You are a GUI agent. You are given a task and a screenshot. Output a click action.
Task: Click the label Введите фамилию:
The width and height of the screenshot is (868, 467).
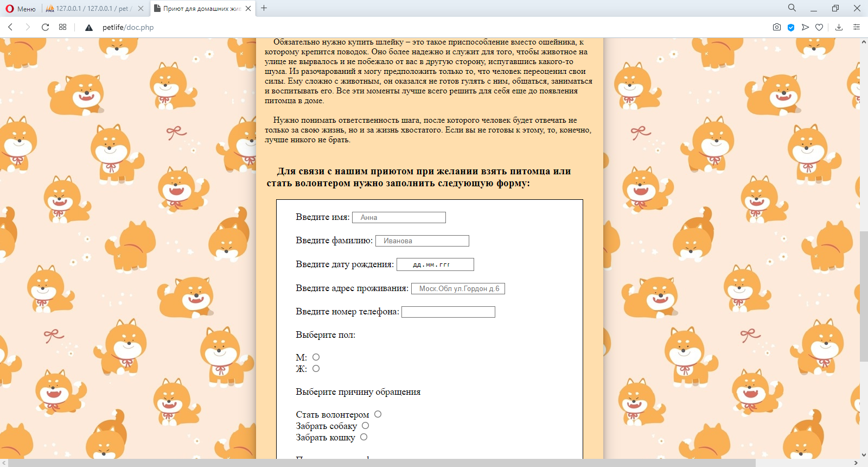point(334,241)
